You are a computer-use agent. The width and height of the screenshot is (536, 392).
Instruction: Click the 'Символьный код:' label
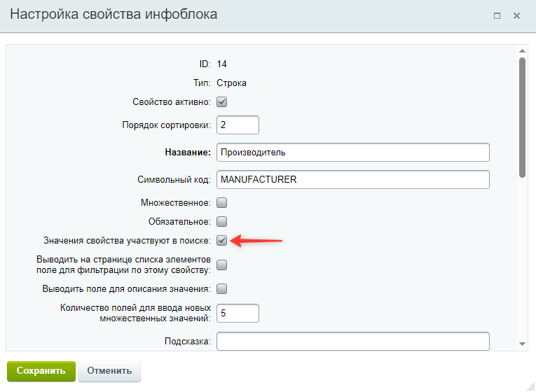(x=174, y=180)
